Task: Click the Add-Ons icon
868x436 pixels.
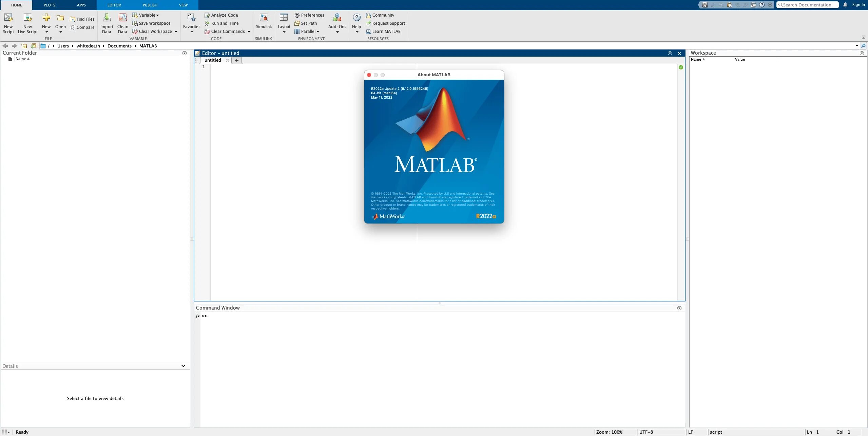Action: pos(337,18)
